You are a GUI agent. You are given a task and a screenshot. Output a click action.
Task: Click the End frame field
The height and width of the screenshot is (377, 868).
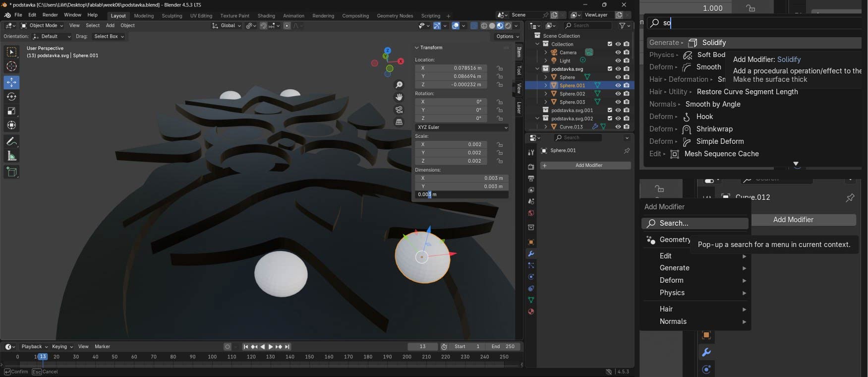503,347
